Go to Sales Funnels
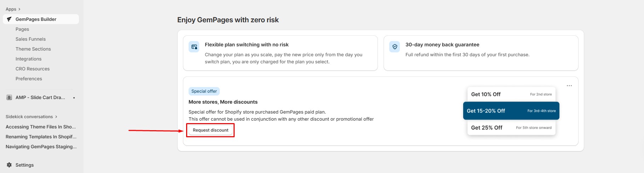 [x=30, y=39]
